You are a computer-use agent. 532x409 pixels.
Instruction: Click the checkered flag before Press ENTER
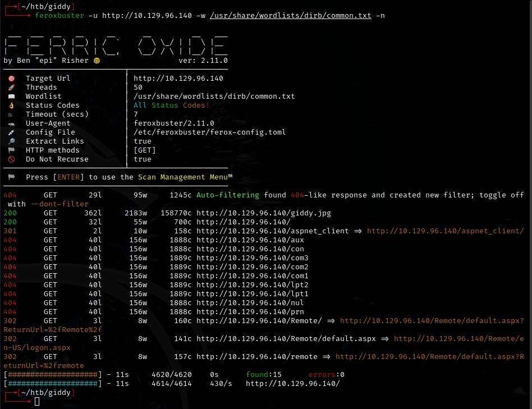coord(11,177)
